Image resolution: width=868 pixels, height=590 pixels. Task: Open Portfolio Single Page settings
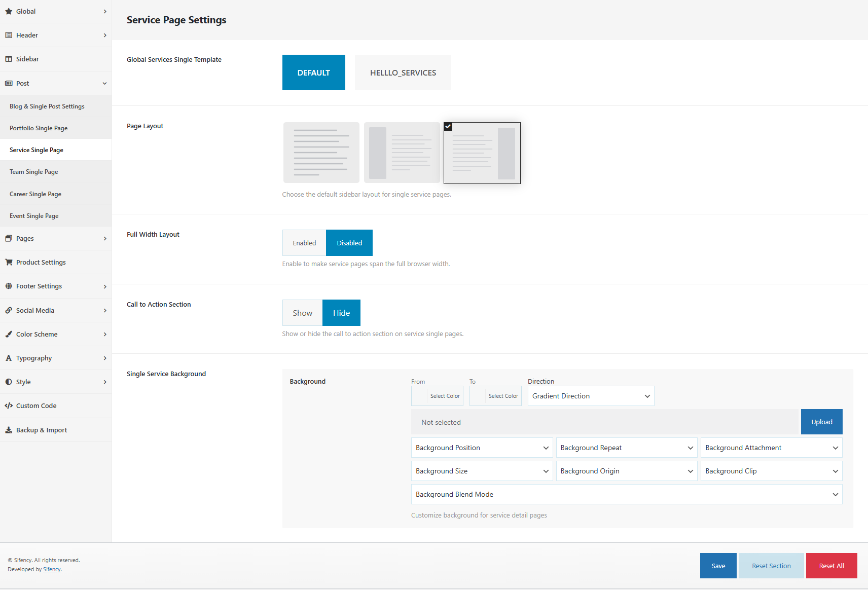[x=39, y=128]
